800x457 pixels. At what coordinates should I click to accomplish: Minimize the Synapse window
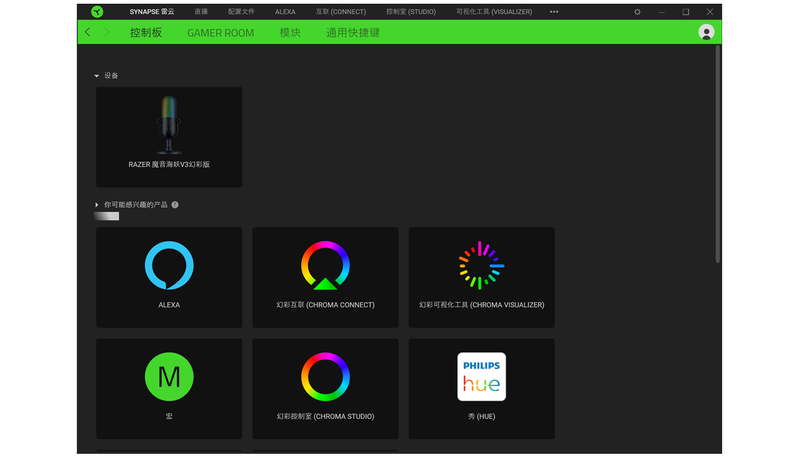[x=661, y=11]
